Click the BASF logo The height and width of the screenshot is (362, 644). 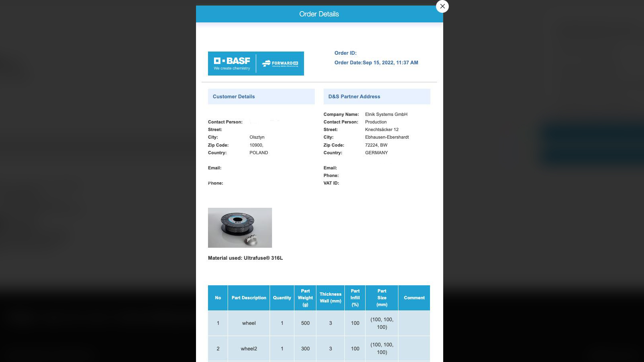(232, 63)
